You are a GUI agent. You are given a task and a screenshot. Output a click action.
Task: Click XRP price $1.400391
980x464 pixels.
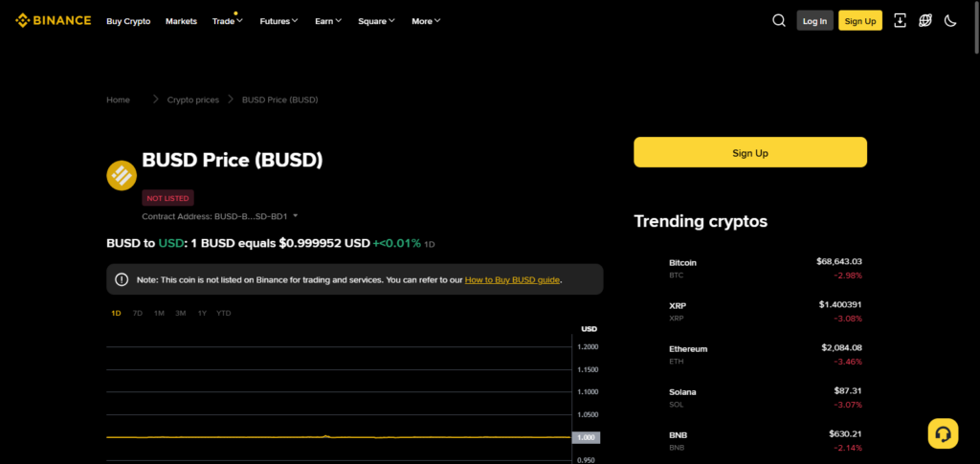point(840,305)
